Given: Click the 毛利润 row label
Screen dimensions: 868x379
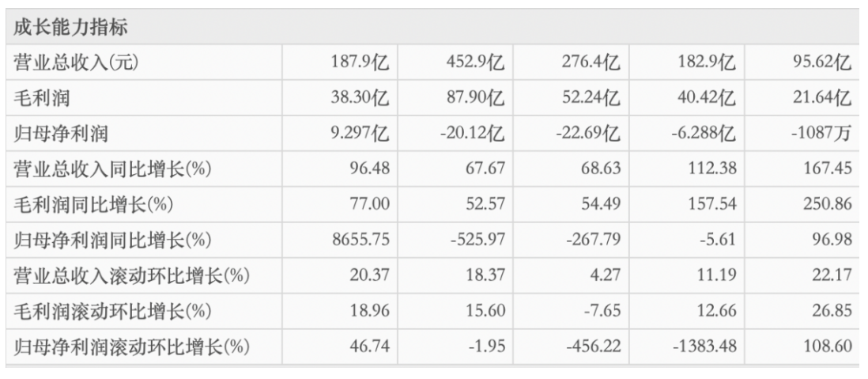Looking at the screenshot, I should [x=42, y=98].
